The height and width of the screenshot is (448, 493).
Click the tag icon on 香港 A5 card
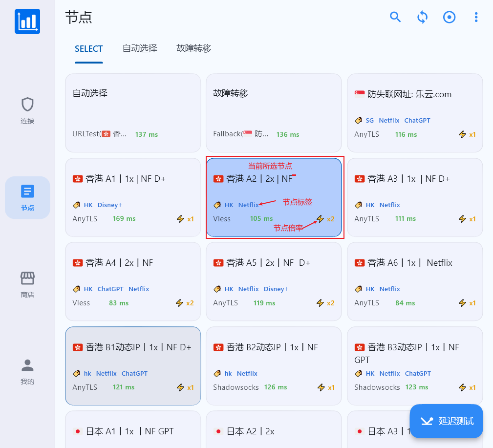[x=217, y=289]
